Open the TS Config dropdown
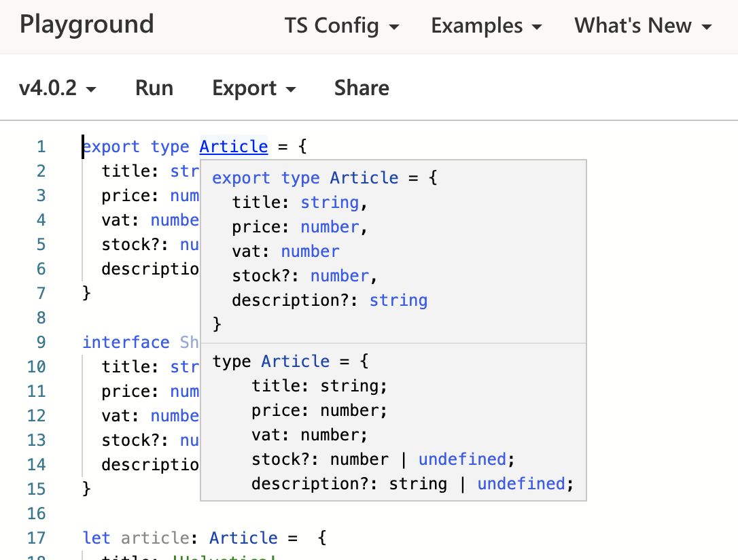738x560 pixels. [x=342, y=26]
